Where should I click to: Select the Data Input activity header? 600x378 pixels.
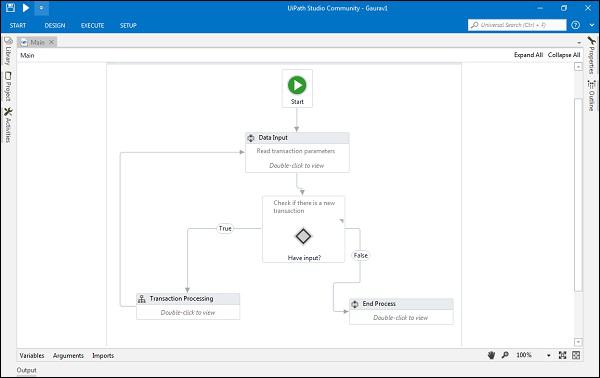click(297, 138)
